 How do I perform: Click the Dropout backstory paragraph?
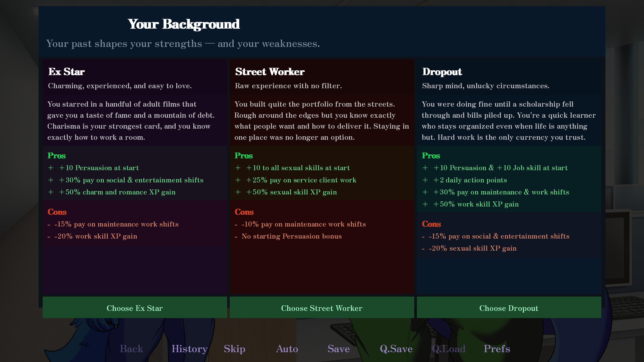(x=509, y=121)
